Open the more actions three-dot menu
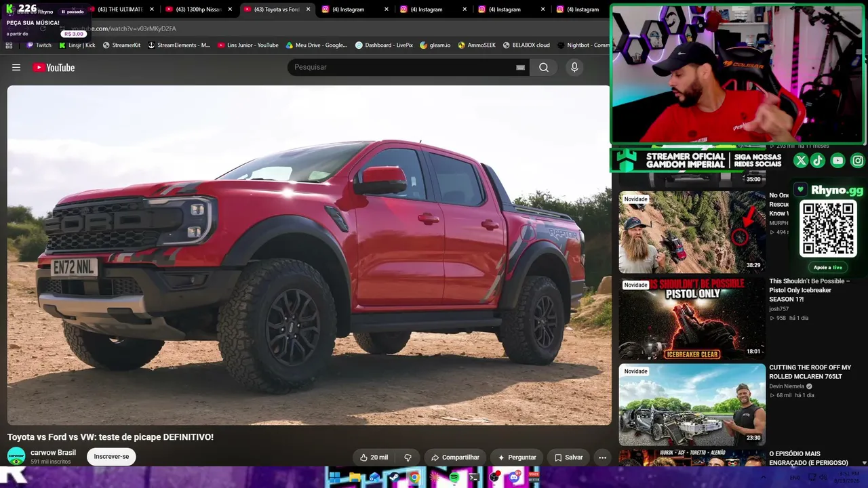Viewport: 868px width, 488px height. (x=602, y=457)
